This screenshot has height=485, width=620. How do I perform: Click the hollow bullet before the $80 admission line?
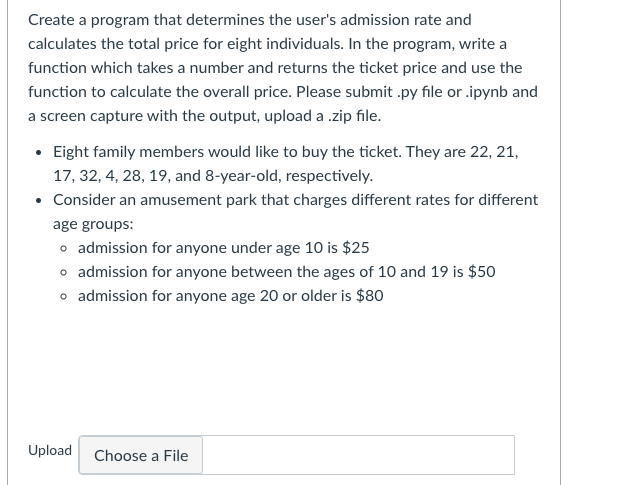(x=64, y=297)
